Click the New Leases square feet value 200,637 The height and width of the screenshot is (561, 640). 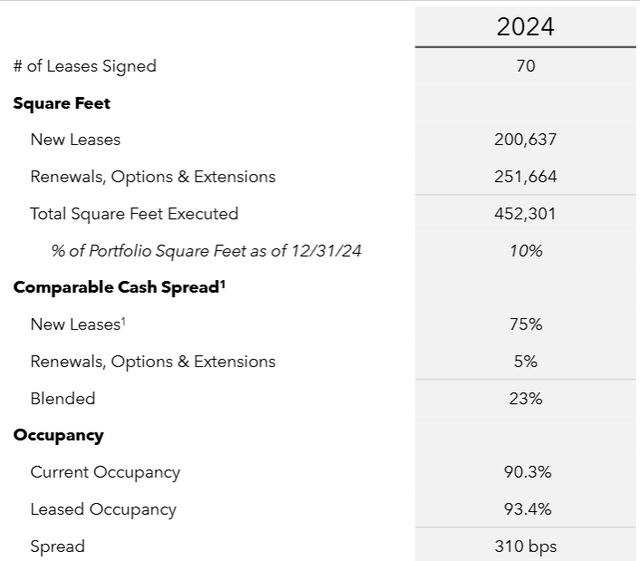point(525,140)
